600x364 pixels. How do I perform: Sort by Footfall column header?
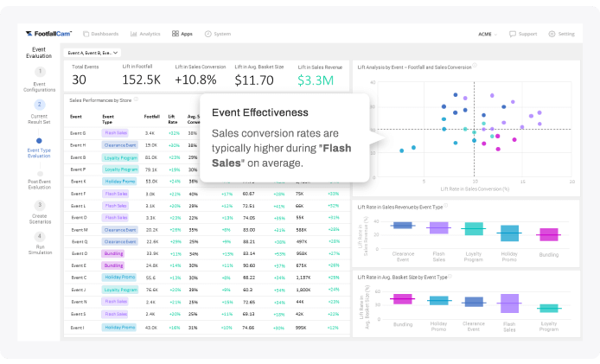(x=151, y=117)
